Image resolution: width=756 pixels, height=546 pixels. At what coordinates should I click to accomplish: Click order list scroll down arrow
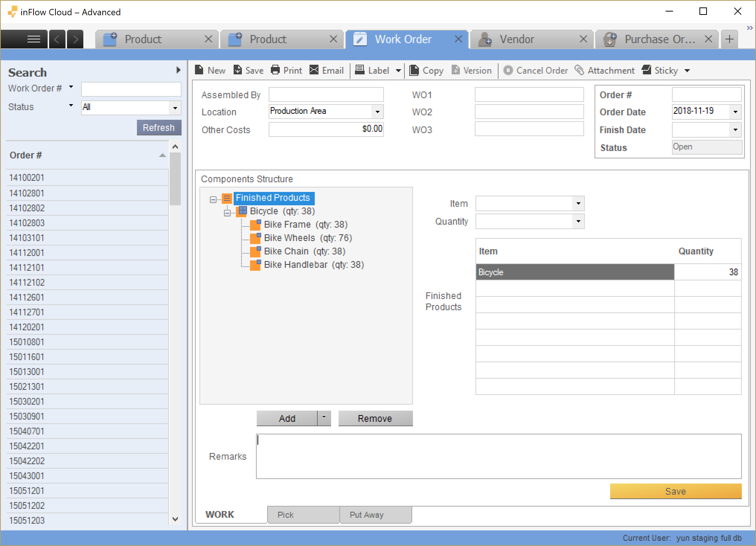tap(175, 519)
